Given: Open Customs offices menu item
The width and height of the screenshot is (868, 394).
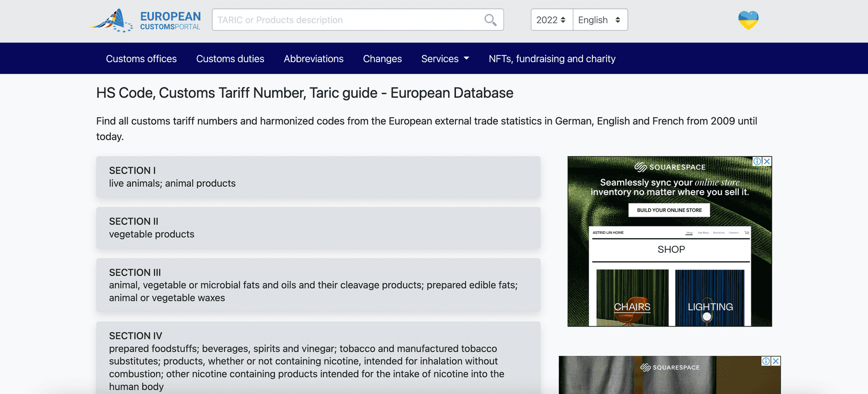Looking at the screenshot, I should pyautogui.click(x=141, y=59).
